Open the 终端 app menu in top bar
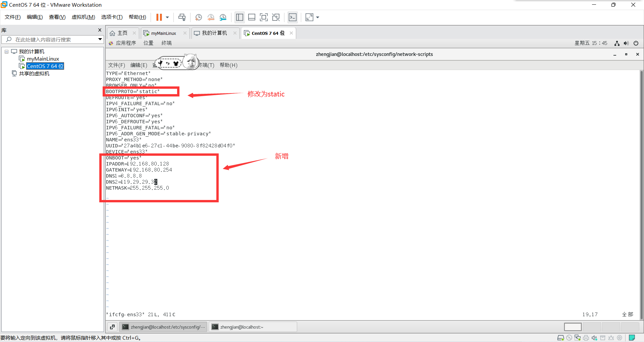 pyautogui.click(x=166, y=43)
